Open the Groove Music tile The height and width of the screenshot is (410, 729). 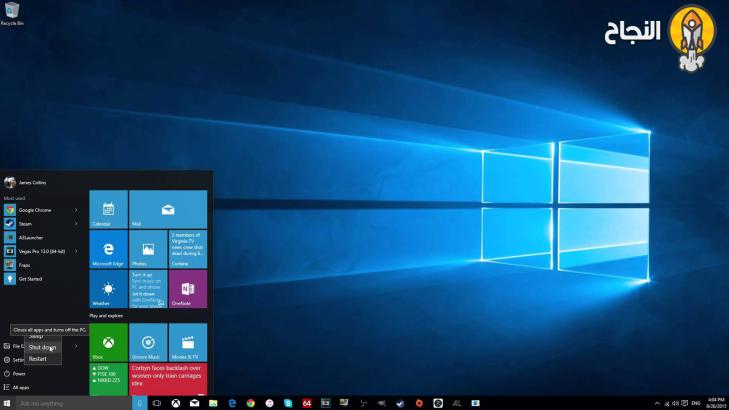[x=148, y=342]
